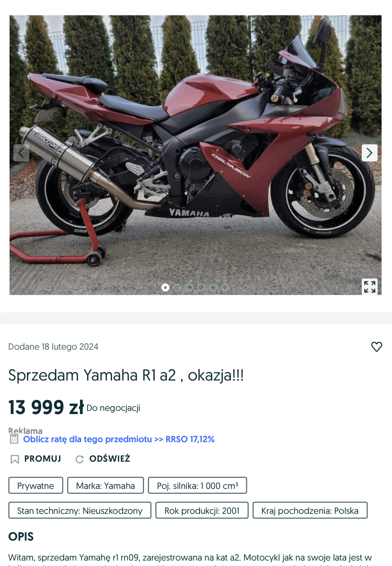Viewport: 392px width, 566px height.
Task: Select the Prywatne tag
Action: pos(36,485)
